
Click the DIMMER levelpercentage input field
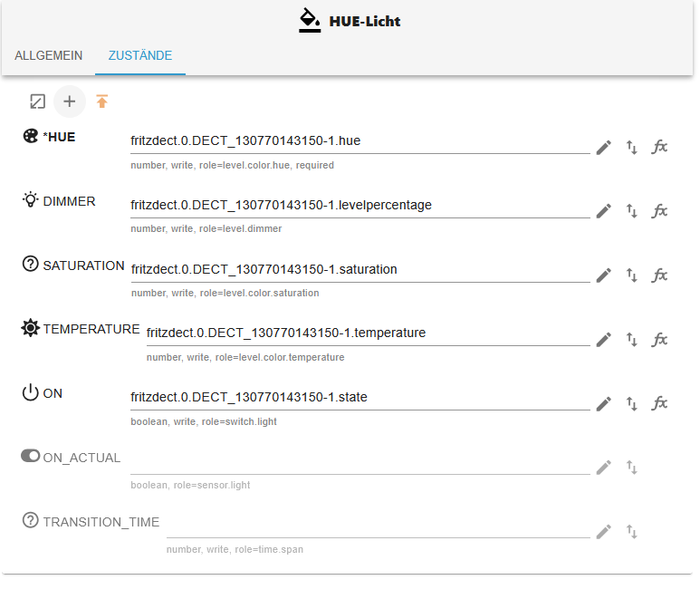pos(360,206)
